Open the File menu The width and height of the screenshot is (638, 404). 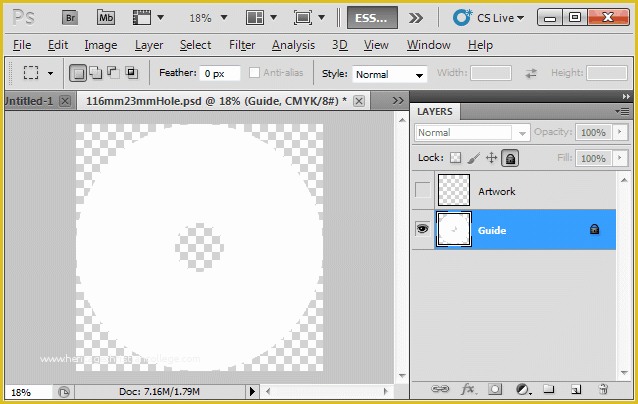[x=22, y=45]
